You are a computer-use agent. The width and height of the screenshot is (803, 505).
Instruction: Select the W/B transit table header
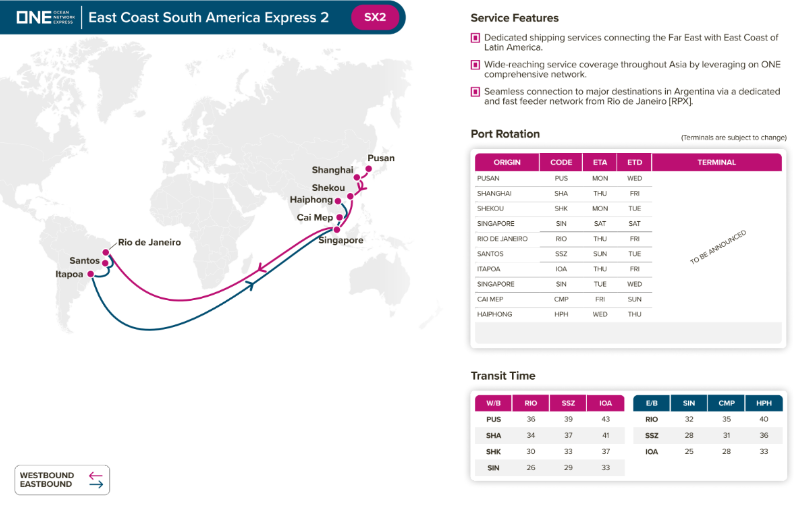493,403
